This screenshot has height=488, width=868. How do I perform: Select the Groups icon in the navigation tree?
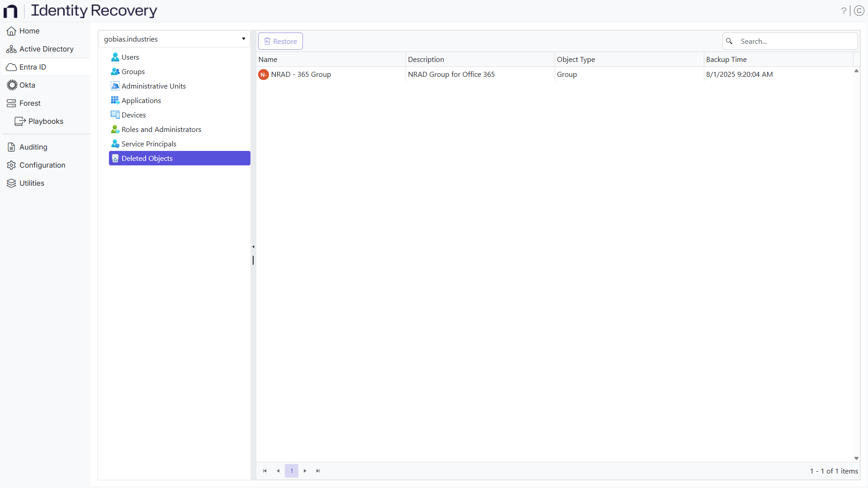pyautogui.click(x=115, y=71)
